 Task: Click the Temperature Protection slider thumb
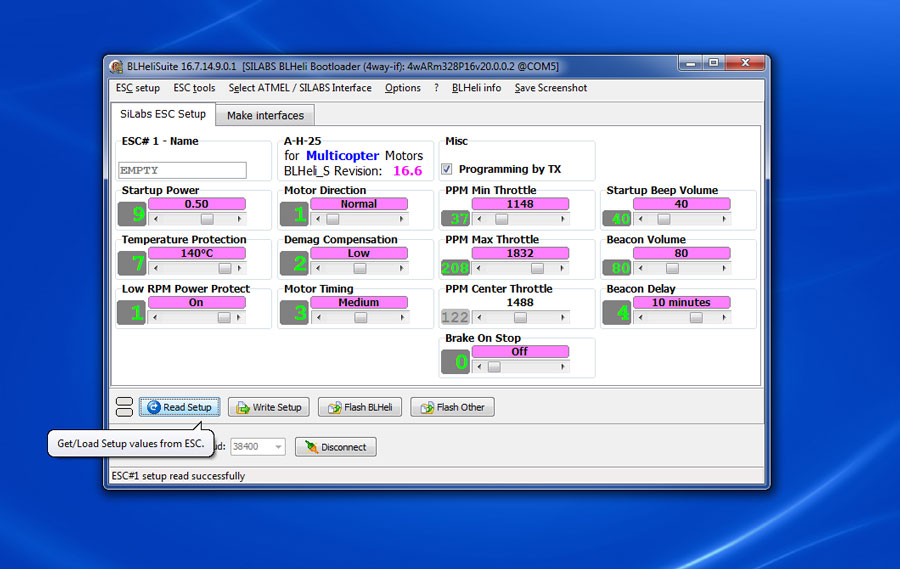225,268
